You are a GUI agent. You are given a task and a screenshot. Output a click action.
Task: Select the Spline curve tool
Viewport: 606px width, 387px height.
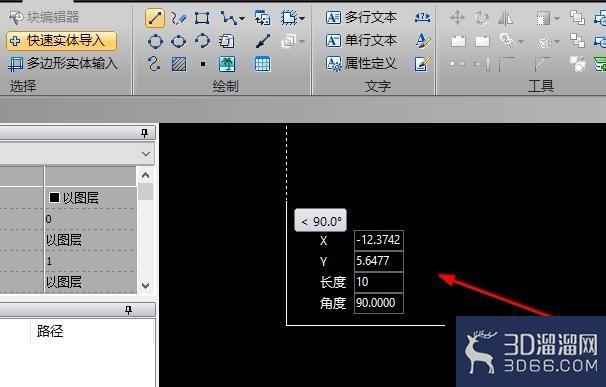point(154,64)
